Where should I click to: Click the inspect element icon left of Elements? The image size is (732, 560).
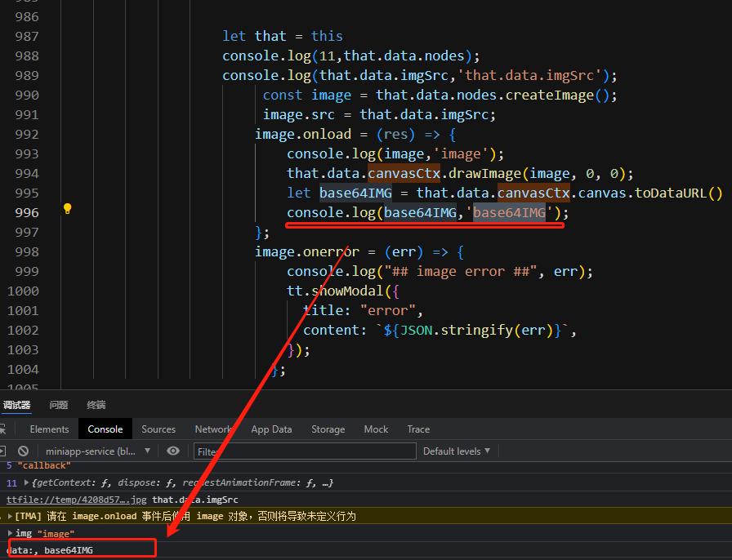3,429
